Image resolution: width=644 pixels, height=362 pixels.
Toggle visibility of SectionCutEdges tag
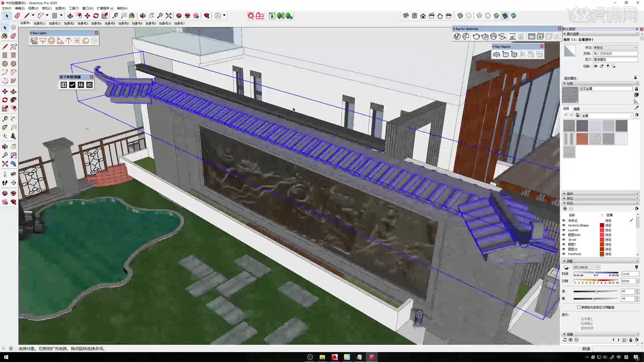click(x=564, y=225)
